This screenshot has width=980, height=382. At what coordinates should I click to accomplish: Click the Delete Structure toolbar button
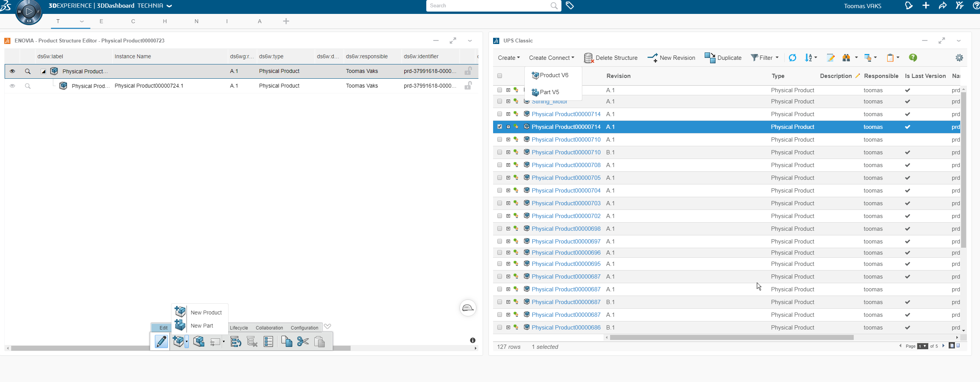[610, 58]
